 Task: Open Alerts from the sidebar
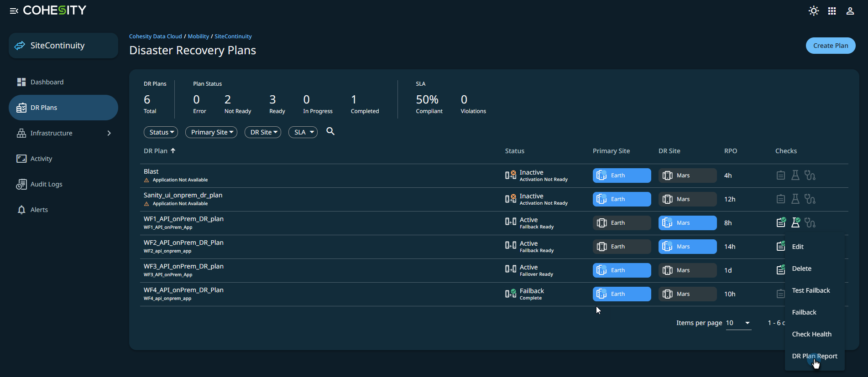pyautogui.click(x=39, y=210)
